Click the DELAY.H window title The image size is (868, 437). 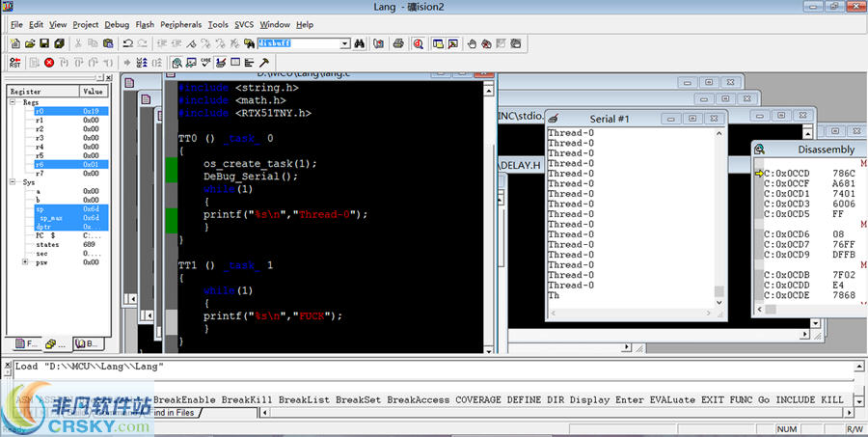[x=521, y=166]
